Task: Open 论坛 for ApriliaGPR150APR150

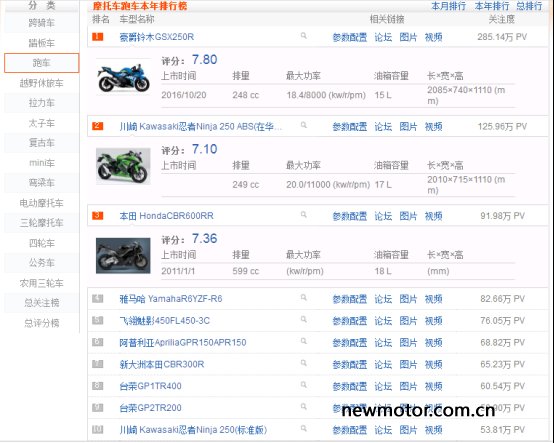Action: [x=383, y=343]
